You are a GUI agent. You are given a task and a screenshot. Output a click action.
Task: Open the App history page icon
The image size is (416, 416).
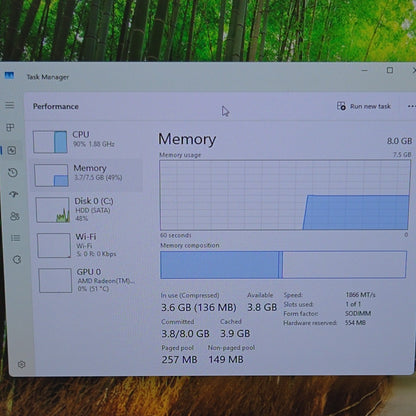(x=13, y=172)
